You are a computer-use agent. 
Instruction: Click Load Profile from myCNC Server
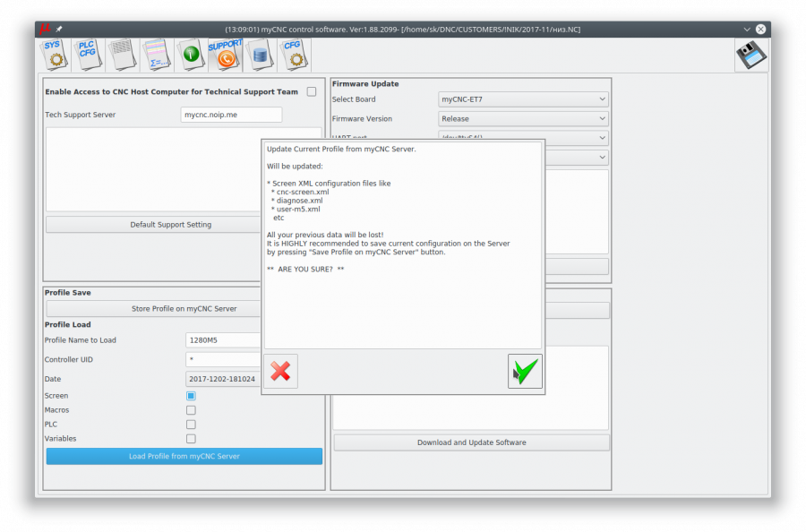[x=184, y=456]
